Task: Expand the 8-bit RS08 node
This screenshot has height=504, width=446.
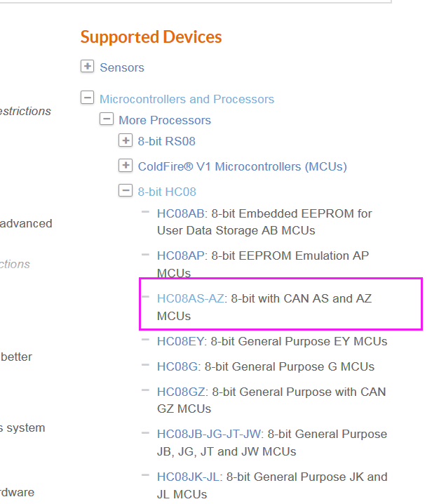Action: (x=126, y=140)
